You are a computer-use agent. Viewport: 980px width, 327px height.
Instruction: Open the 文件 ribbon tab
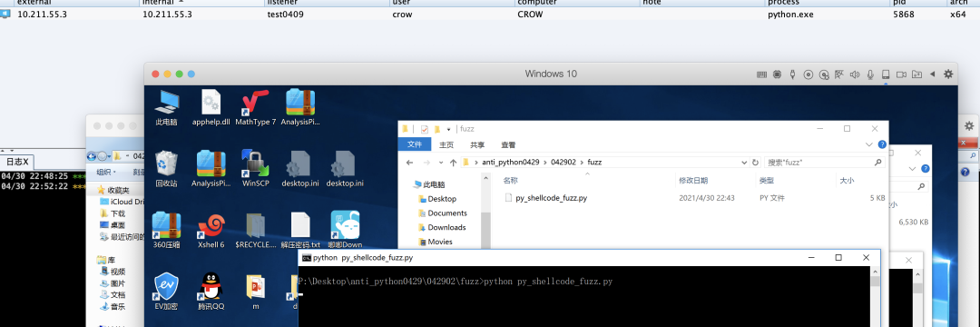point(415,144)
